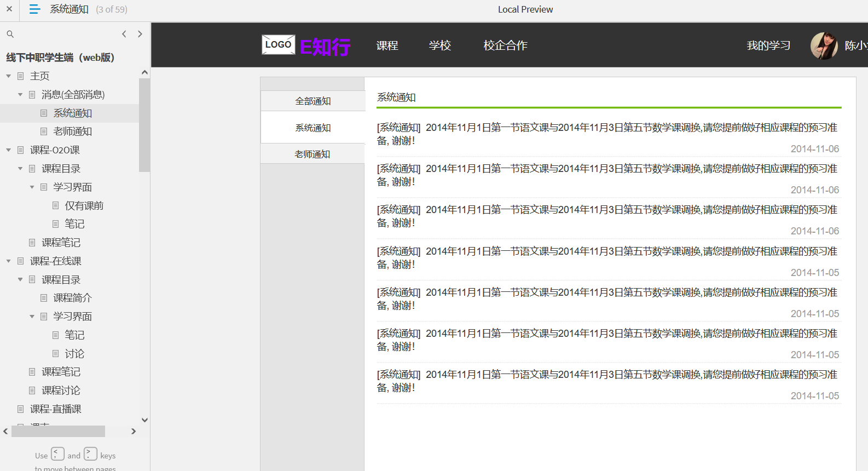Open the user avatar photo

[x=824, y=45]
